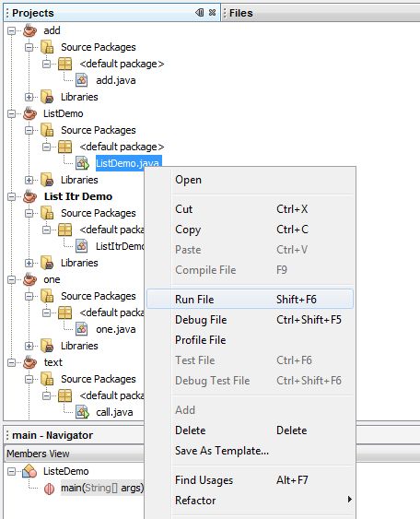Screen dimensions: 420x519
Task: Click the add.java file icon
Action: pos(82,80)
